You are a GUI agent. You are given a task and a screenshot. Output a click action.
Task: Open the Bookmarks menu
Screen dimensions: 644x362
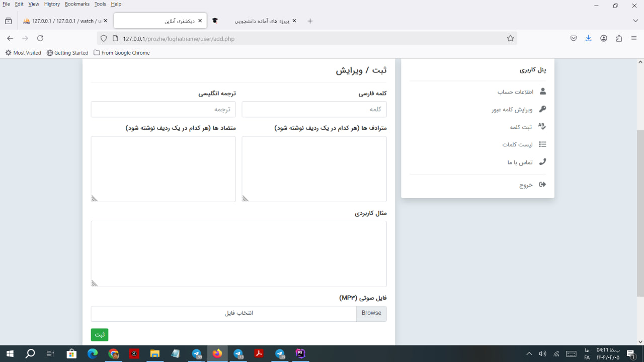click(77, 4)
